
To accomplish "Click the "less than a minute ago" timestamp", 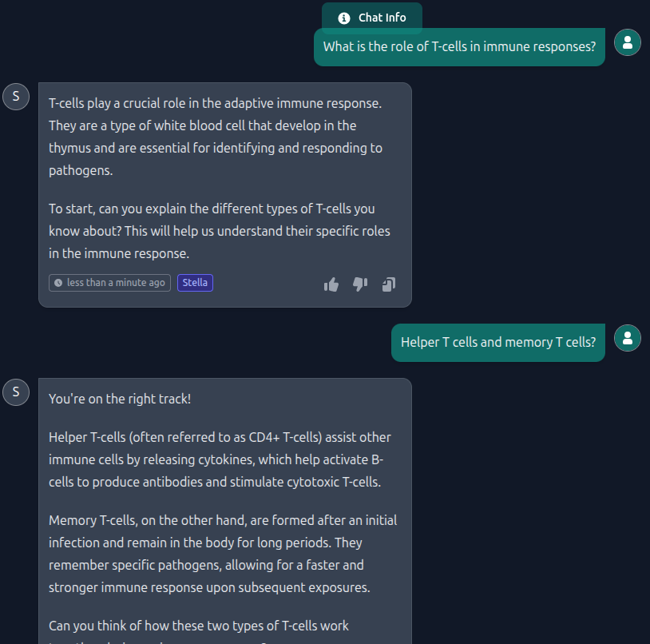I will 116,283.
